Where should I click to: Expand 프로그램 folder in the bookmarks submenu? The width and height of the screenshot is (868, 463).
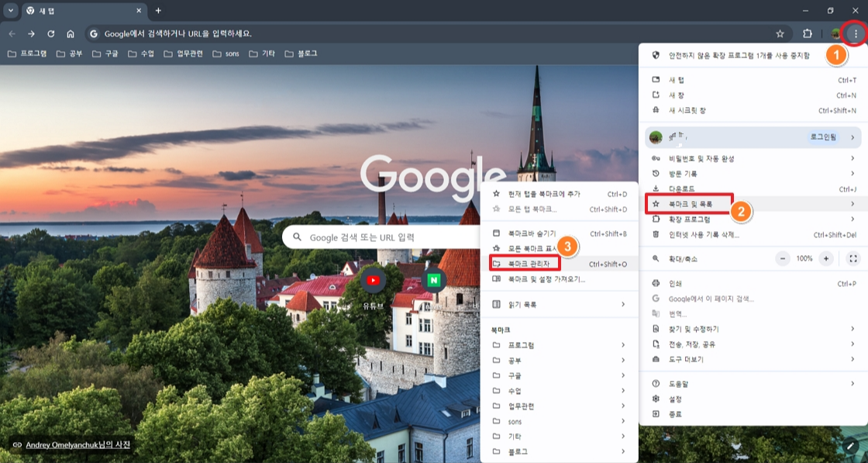559,345
